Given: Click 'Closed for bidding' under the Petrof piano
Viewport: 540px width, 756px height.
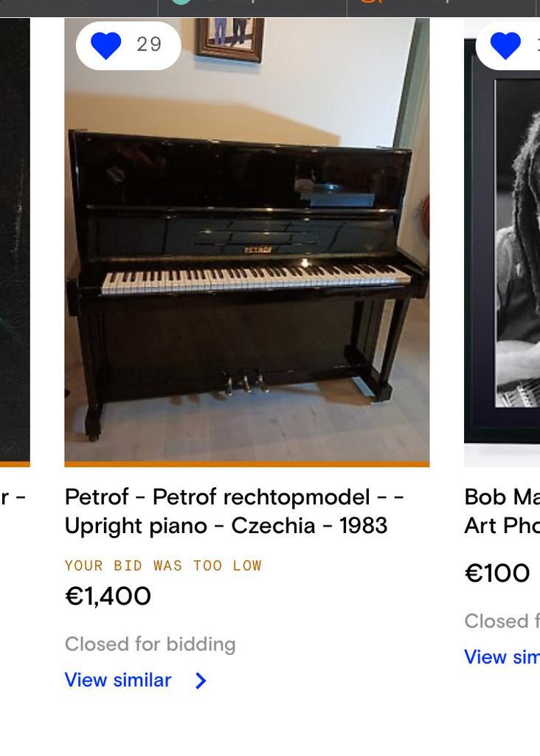Looking at the screenshot, I should pyautogui.click(x=150, y=644).
